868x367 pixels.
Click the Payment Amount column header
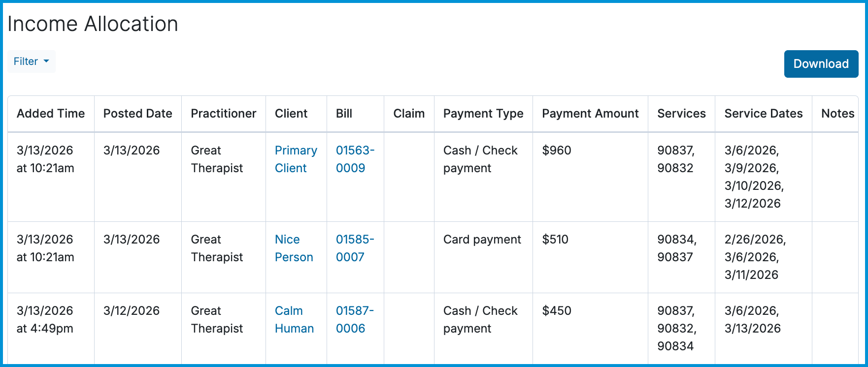[x=590, y=113]
